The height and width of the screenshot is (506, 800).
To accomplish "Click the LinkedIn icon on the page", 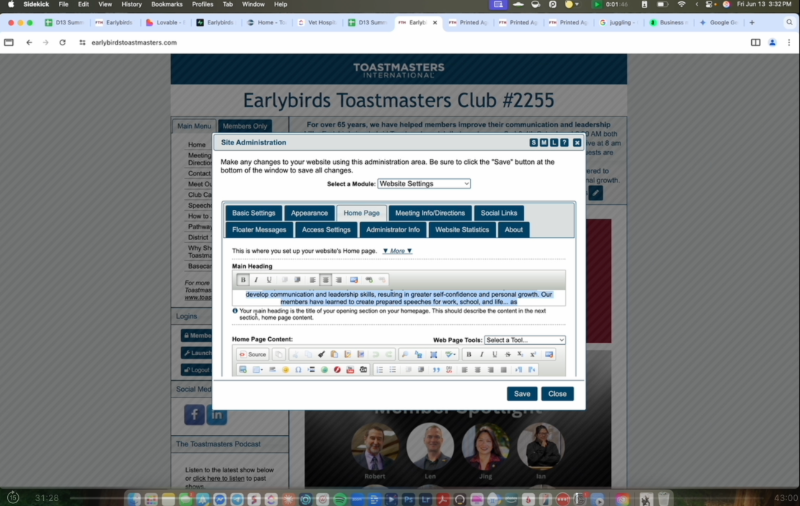I will point(216,415).
